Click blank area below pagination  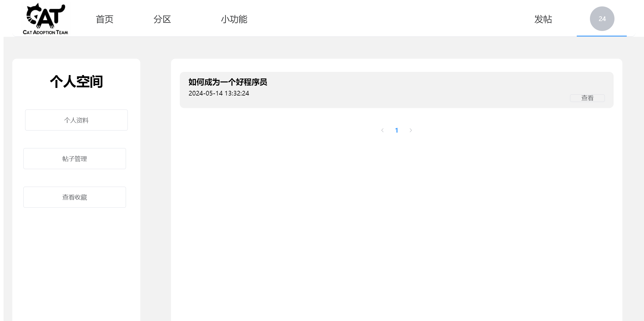tap(396, 219)
